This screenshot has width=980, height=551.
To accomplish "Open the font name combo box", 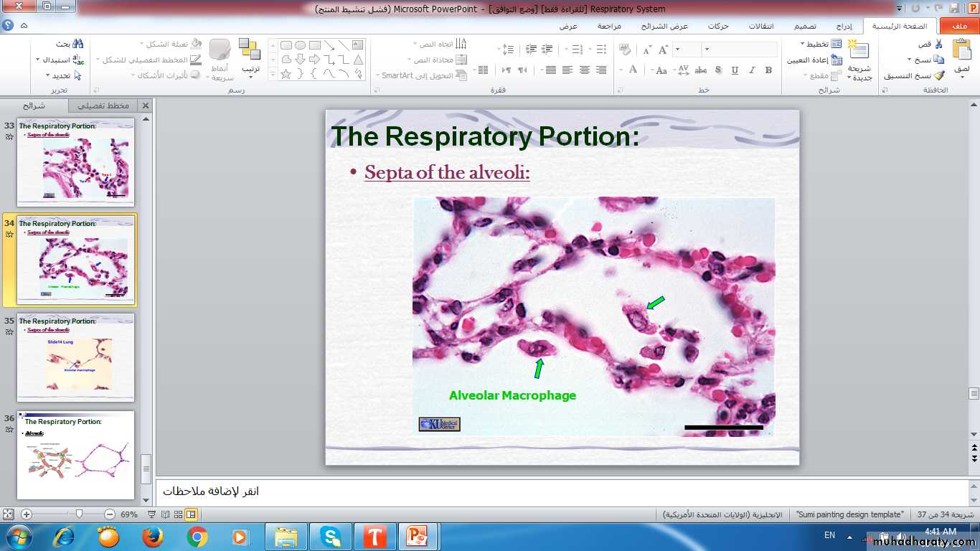I will [x=739, y=50].
